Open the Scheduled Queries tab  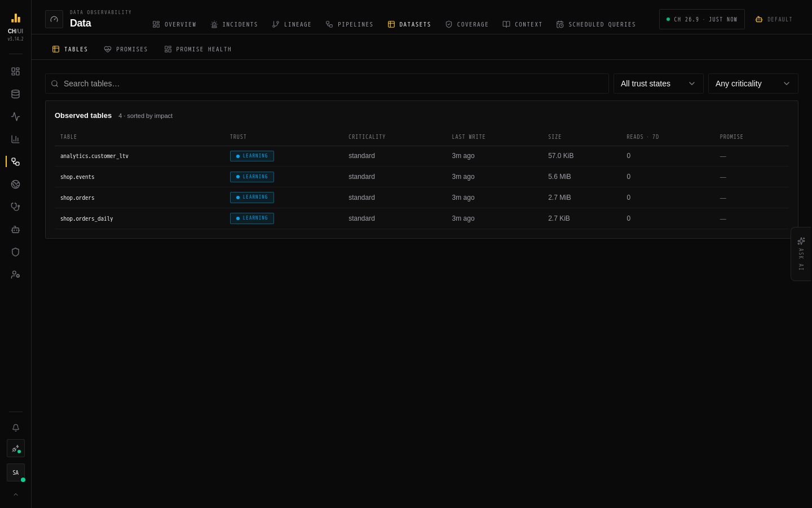tap(596, 24)
